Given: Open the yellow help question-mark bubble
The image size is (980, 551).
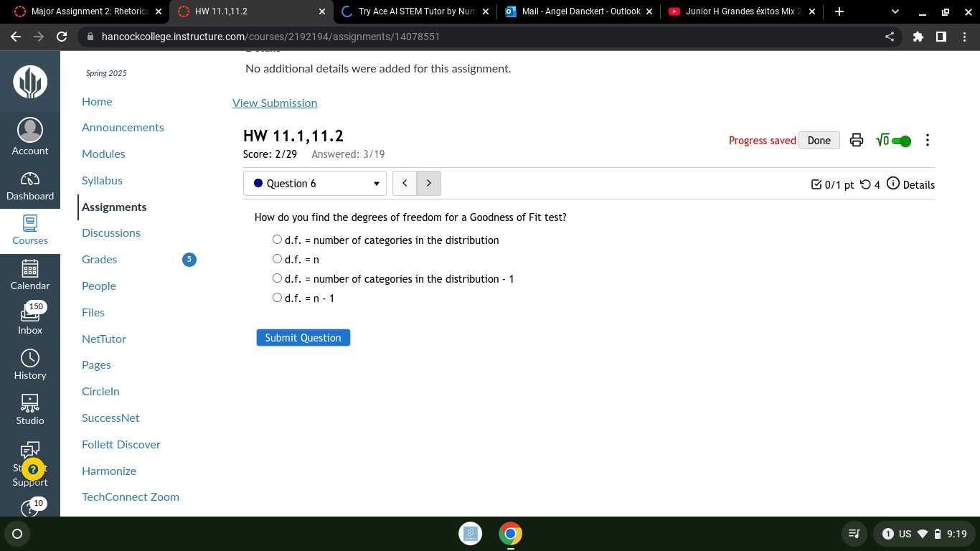Looking at the screenshot, I should point(33,468).
